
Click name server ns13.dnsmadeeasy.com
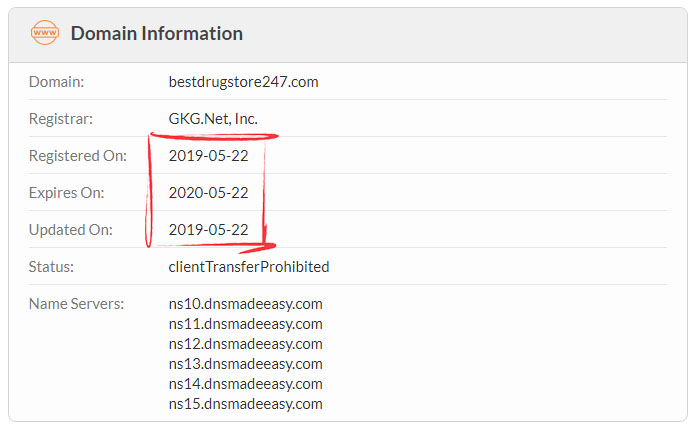pyautogui.click(x=246, y=364)
